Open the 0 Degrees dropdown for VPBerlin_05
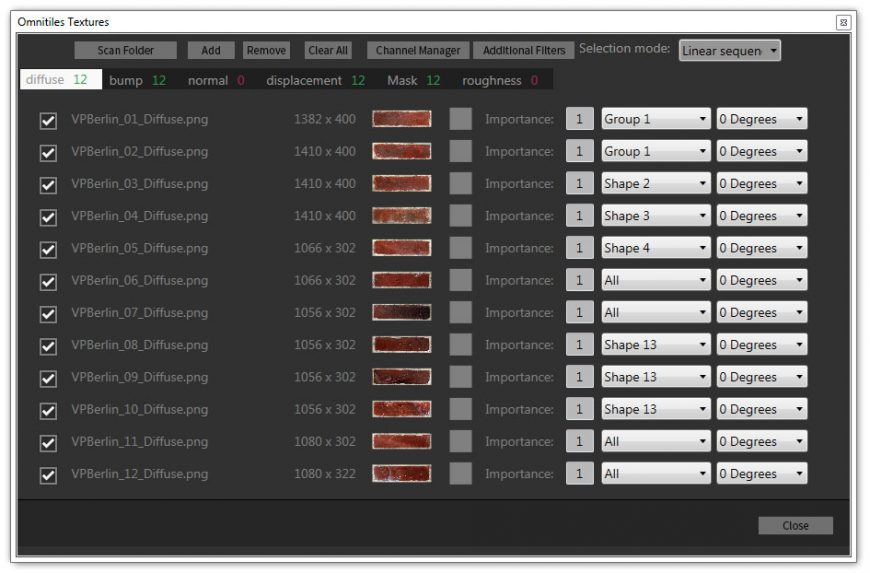The image size is (870, 573). tap(761, 248)
